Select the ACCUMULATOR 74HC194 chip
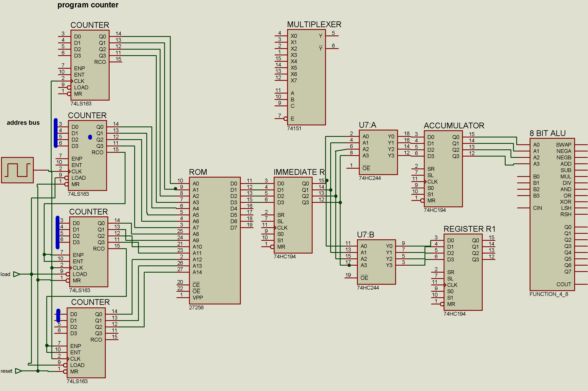588x391 pixels. (443, 169)
